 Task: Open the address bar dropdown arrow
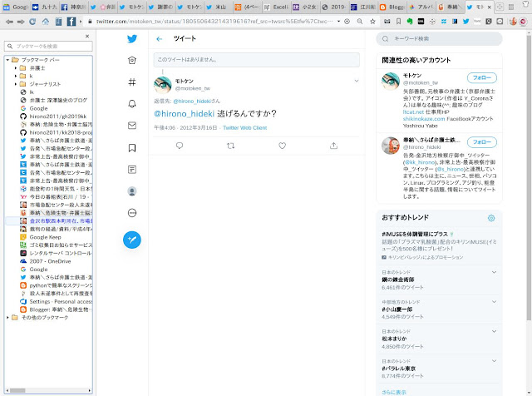(338, 22)
